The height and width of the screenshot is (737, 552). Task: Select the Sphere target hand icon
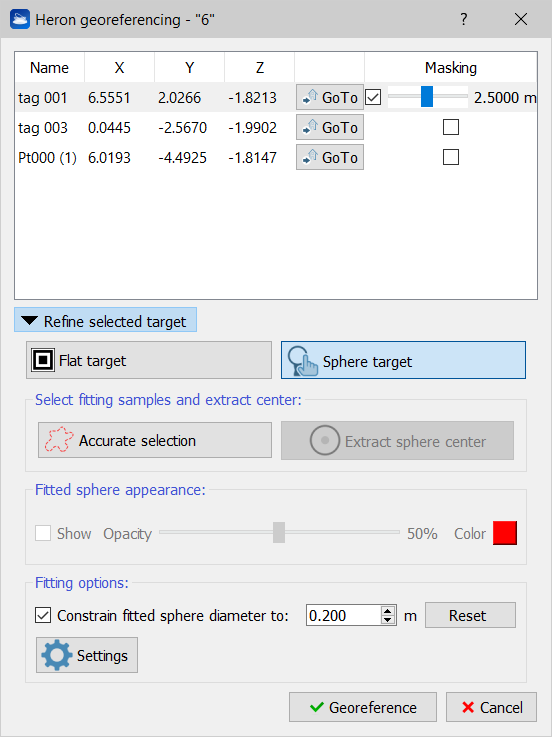[x=303, y=361]
